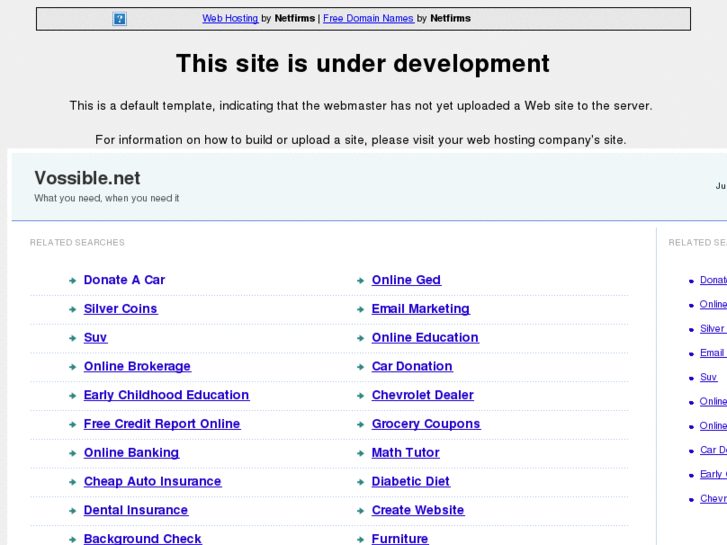Click the blue question mark help icon
The width and height of the screenshot is (727, 545).
point(120,19)
